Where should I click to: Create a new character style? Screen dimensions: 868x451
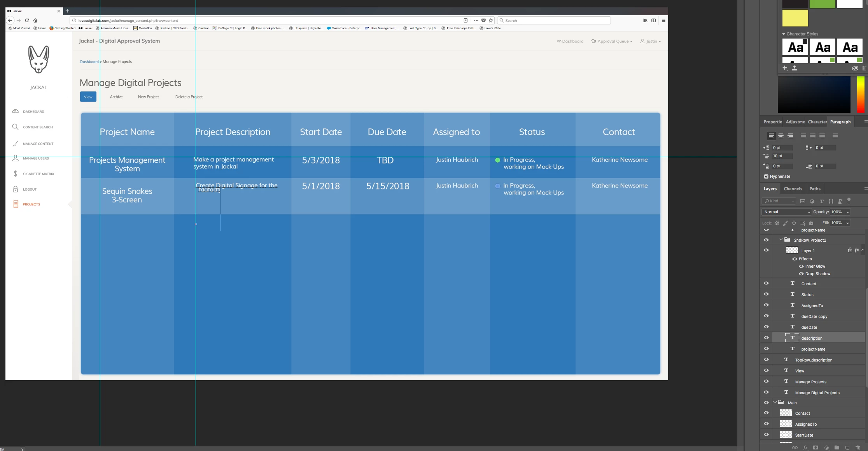coord(785,68)
